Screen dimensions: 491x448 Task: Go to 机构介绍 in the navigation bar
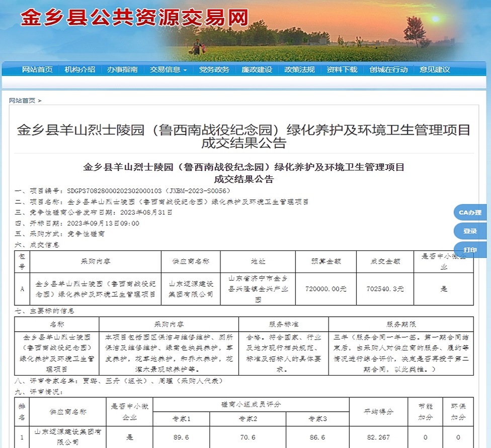tap(80, 69)
